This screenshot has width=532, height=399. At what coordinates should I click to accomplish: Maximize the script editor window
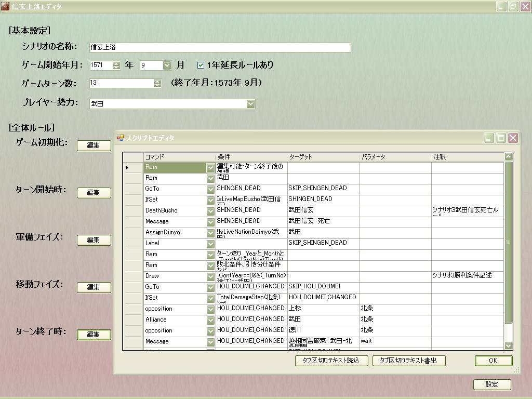coord(501,138)
